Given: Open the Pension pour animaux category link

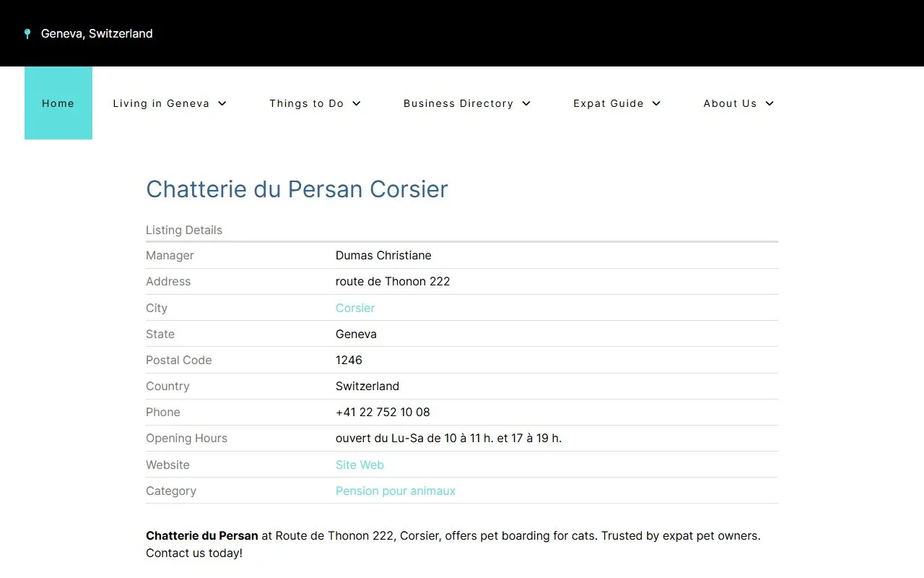Looking at the screenshot, I should 396,491.
